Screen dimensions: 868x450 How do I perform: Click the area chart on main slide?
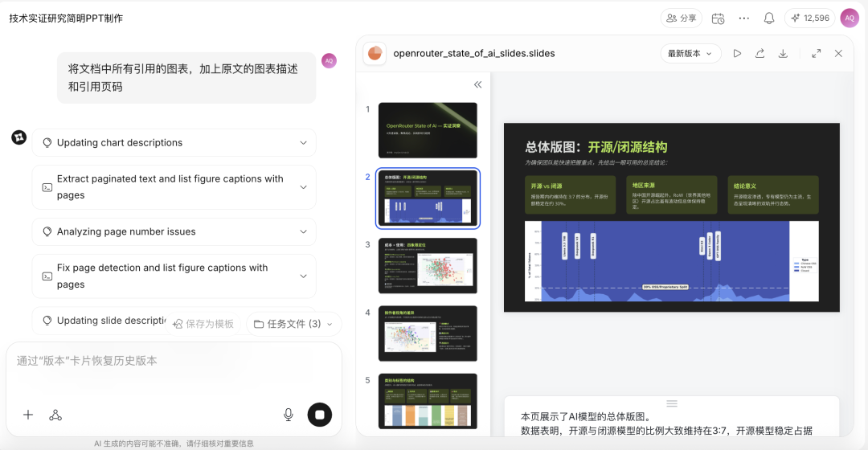(671, 261)
